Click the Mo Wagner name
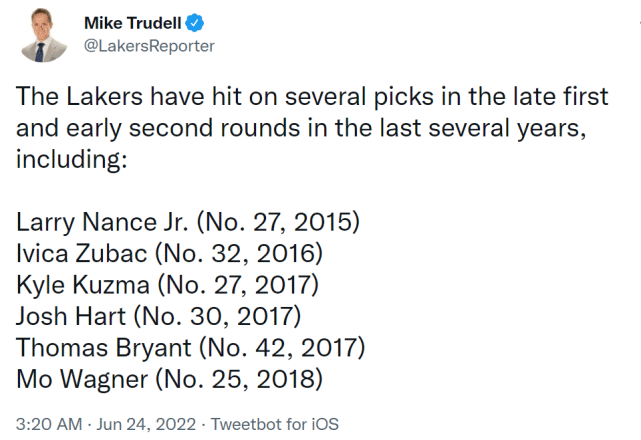Screen dimensions: 641x440 point(82,380)
